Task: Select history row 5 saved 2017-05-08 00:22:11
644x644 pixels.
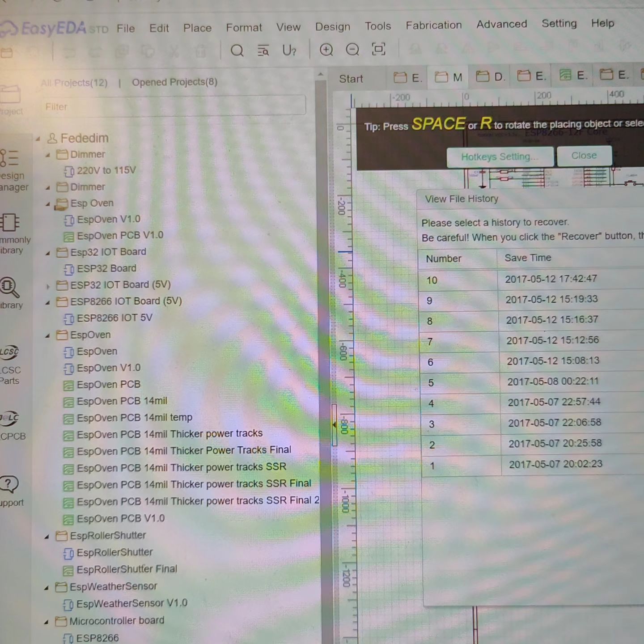Action: coord(531,382)
